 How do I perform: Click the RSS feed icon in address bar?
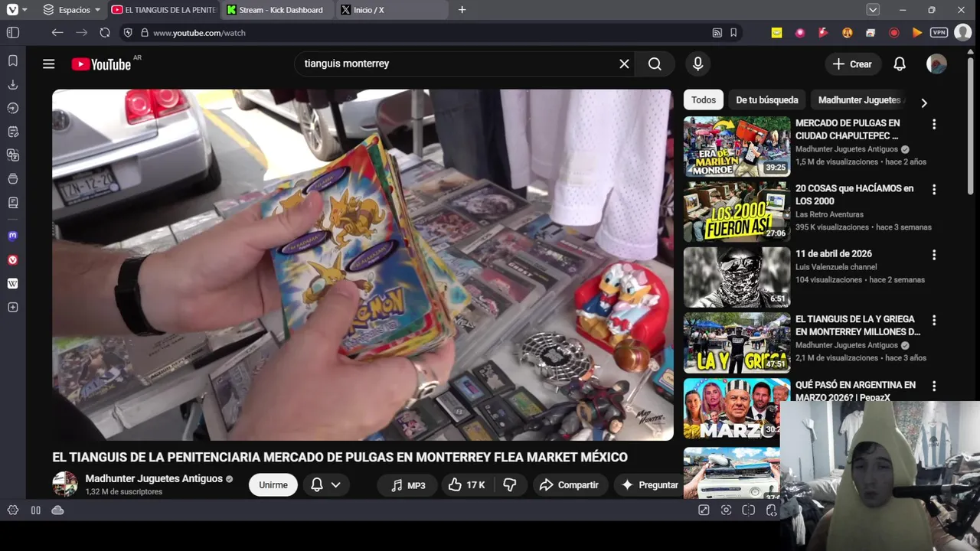pyautogui.click(x=717, y=33)
